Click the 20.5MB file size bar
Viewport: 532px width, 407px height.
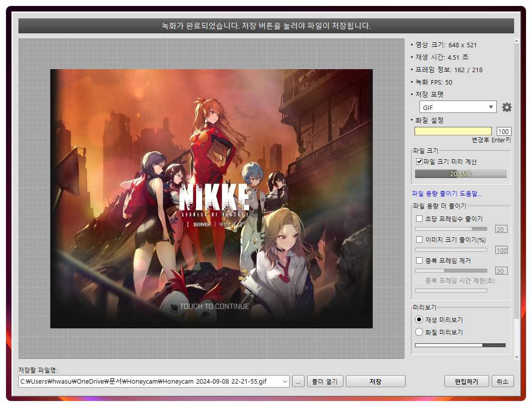460,174
